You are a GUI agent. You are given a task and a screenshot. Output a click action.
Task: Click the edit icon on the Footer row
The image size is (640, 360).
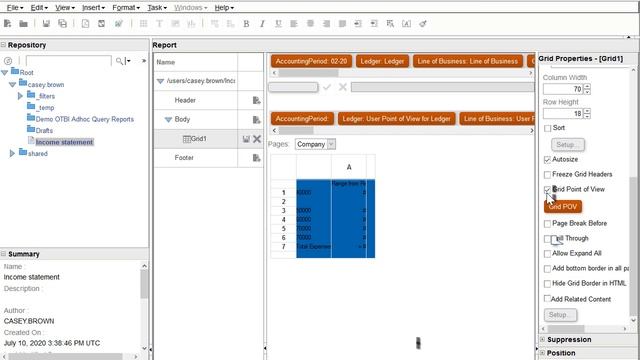tap(256, 158)
